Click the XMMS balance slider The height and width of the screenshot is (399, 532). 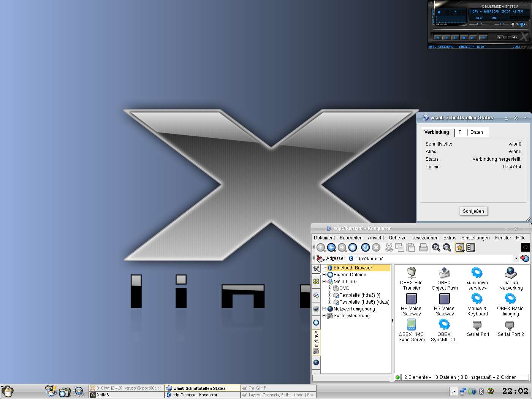(x=502, y=24)
